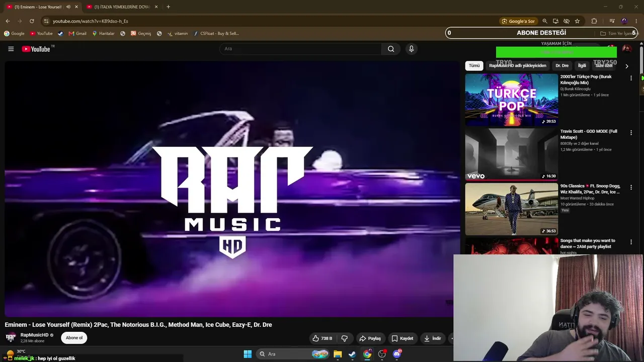
Task: Open options for Travis Scott GOD MODE video
Action: coord(631,133)
